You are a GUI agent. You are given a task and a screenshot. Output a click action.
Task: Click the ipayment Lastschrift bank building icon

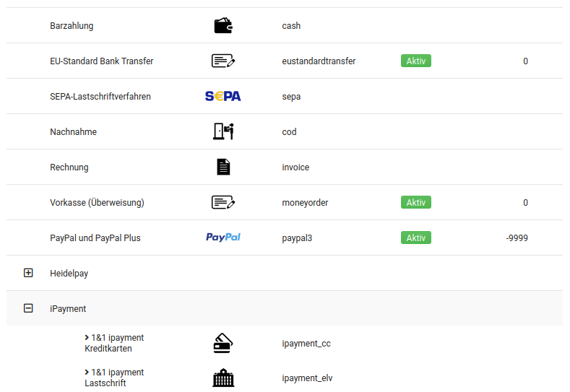223,378
